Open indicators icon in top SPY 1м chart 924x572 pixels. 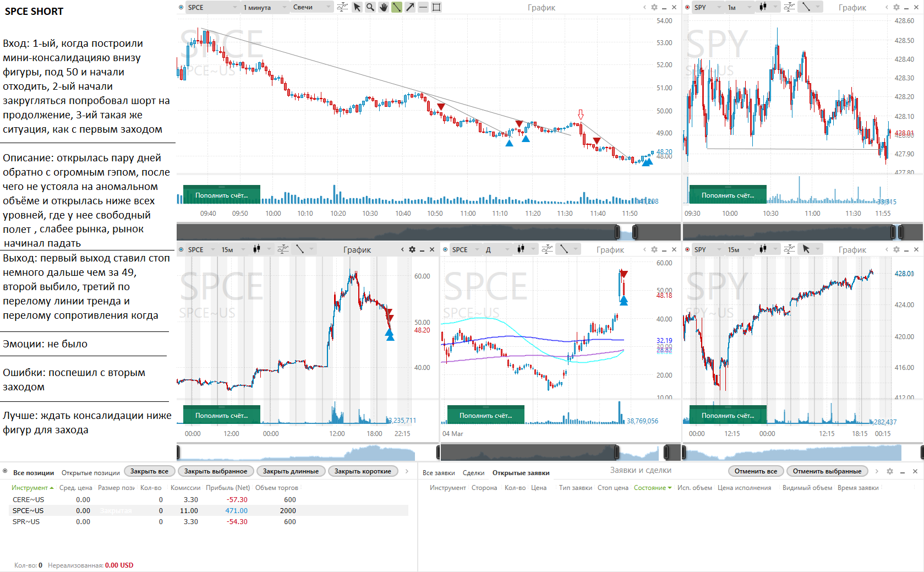coord(789,7)
